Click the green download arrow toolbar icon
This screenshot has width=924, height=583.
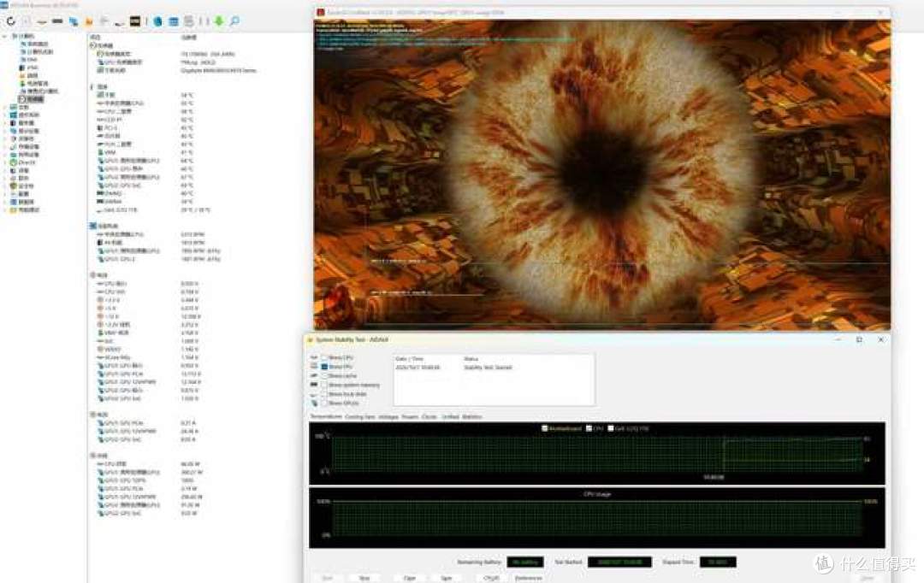tap(219, 21)
